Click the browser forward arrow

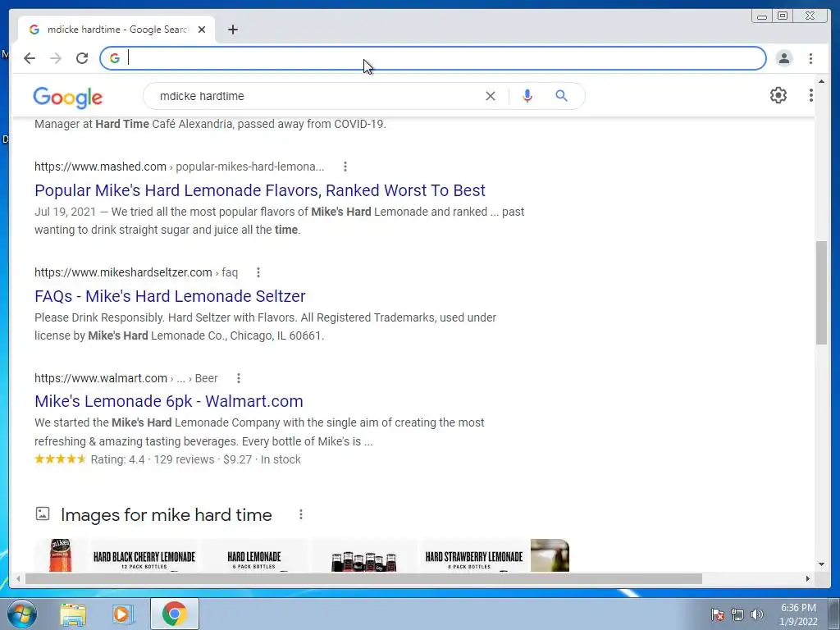[x=56, y=58]
